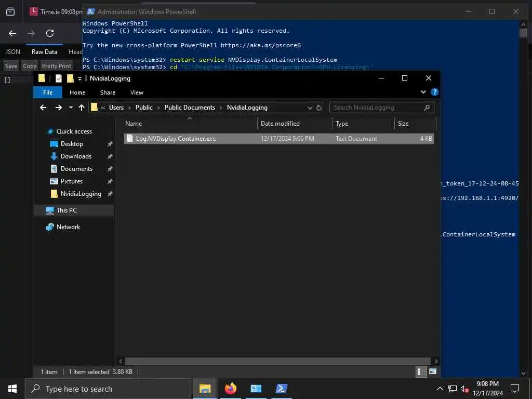Viewport: 532px width, 399px height.
Task: Open Pictures in the navigation pane
Action: coord(72,181)
